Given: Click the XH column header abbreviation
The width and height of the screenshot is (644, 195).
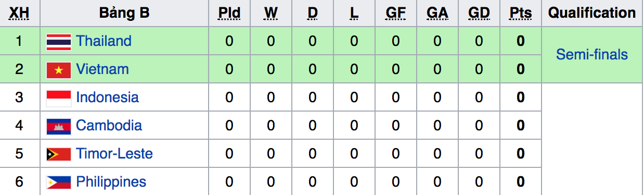Looking at the screenshot, I should pyautogui.click(x=20, y=13).
